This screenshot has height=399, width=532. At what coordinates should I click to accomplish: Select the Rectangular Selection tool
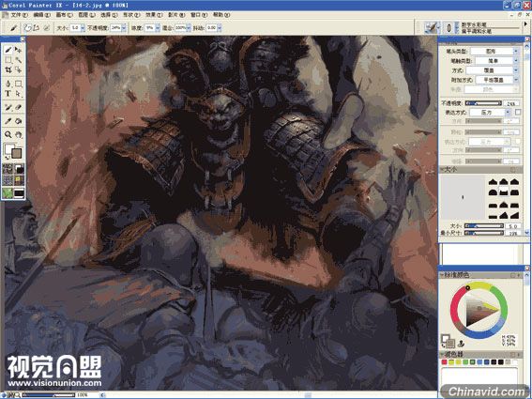coord(8,60)
